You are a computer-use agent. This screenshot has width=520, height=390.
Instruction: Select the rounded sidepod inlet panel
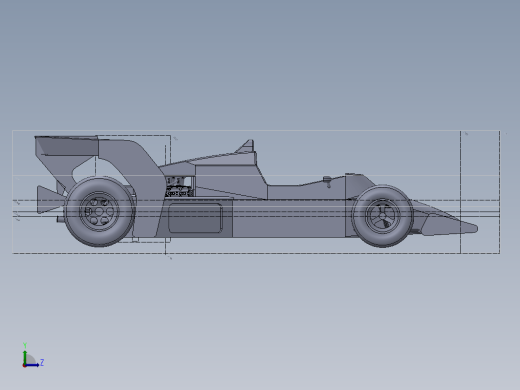tap(195, 218)
